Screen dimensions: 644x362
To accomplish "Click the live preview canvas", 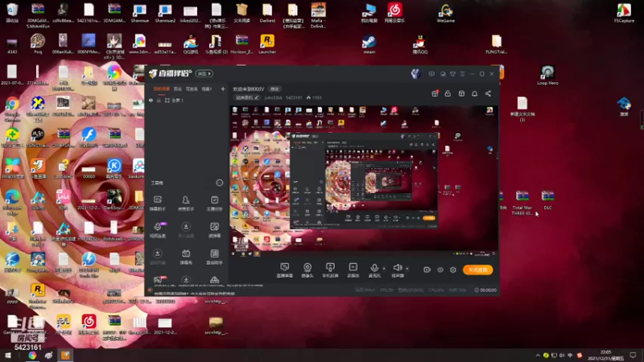I will (364, 181).
